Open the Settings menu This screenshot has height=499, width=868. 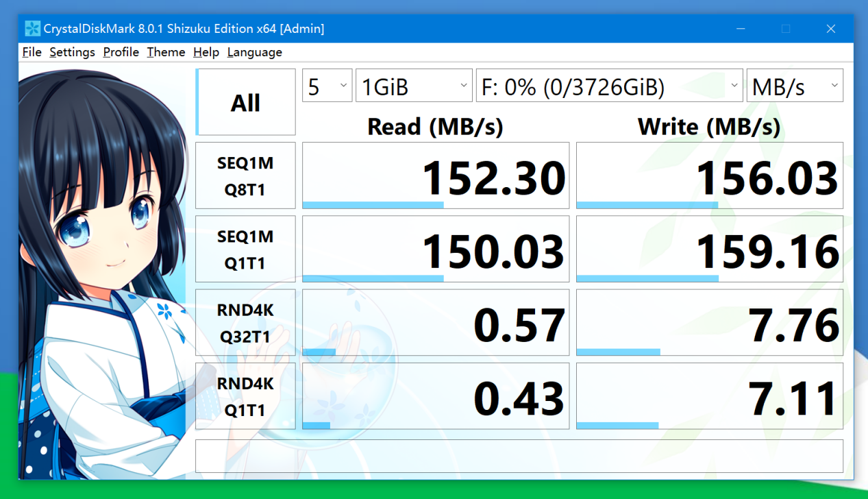72,52
